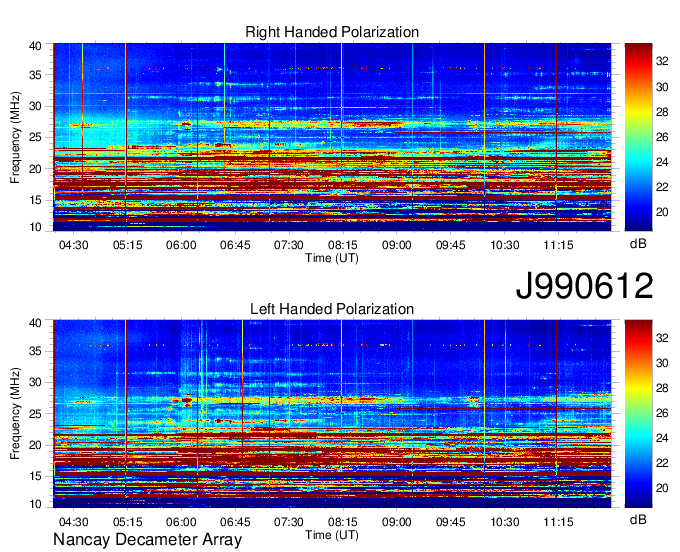Click 07:30 time tick on Left Handed plot
Image resolution: width=680 pixels, height=552 pixels.
coord(289,522)
